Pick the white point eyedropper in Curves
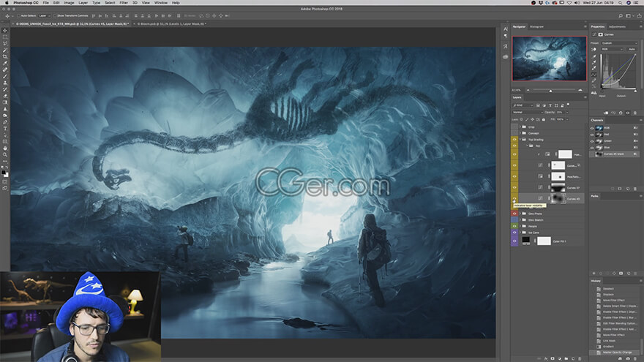Screen dimensions: 644x362 click(594, 68)
